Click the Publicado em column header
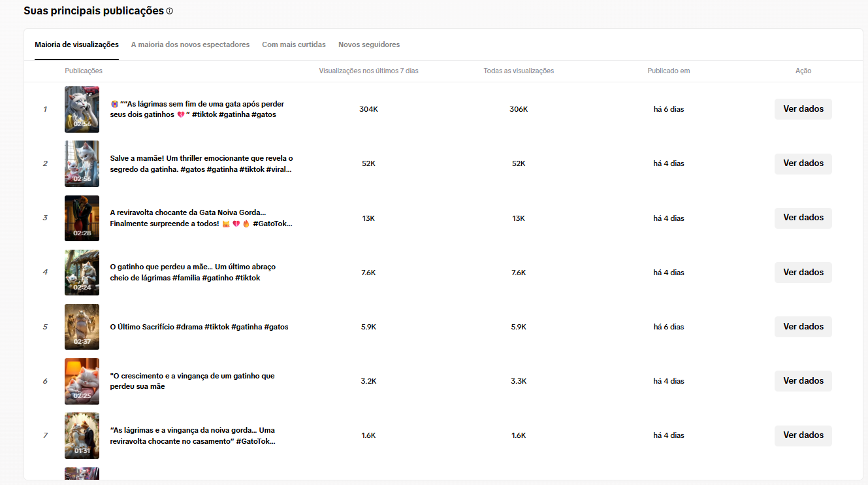 point(669,71)
